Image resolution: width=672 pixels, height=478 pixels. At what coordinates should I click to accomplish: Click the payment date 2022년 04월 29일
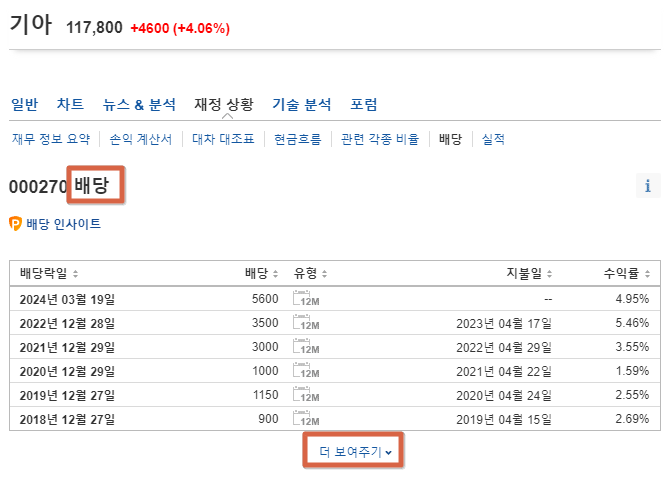pos(504,347)
